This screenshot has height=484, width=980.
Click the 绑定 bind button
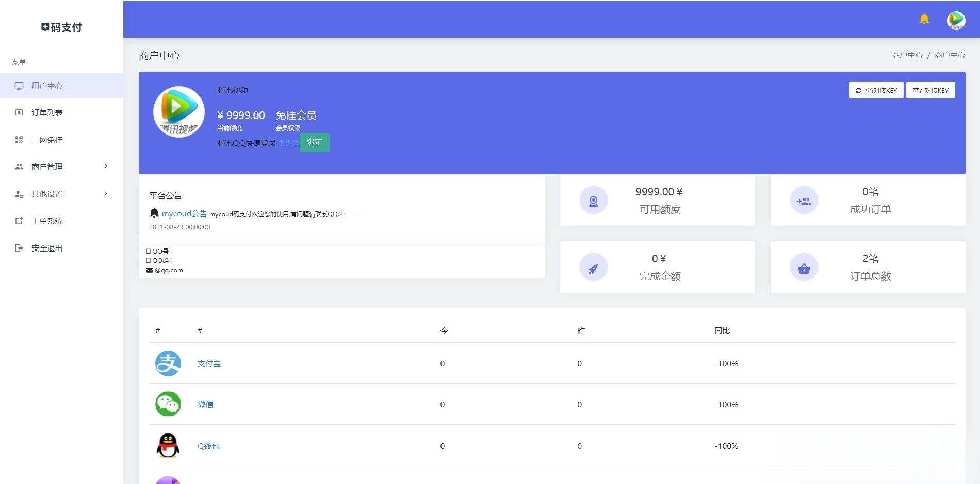(x=315, y=142)
